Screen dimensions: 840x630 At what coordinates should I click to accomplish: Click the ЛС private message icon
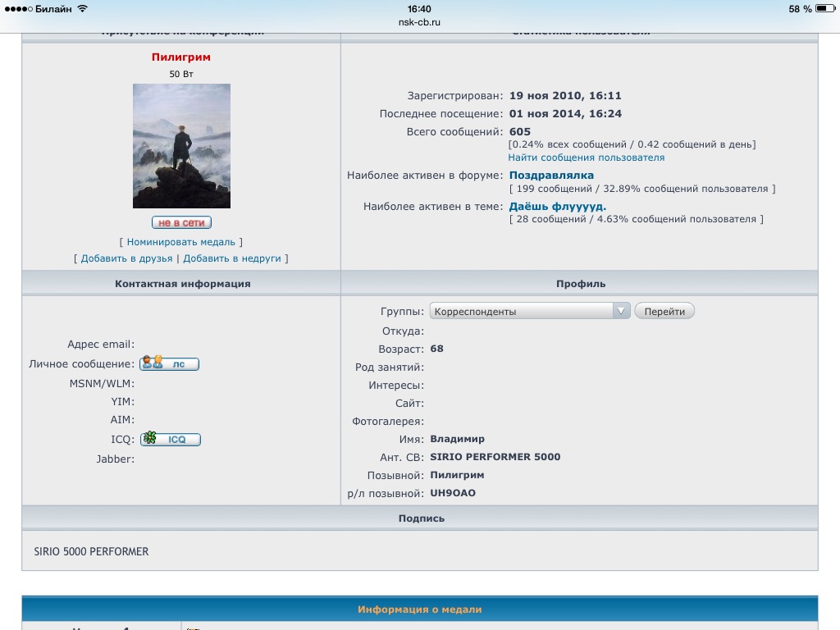169,363
